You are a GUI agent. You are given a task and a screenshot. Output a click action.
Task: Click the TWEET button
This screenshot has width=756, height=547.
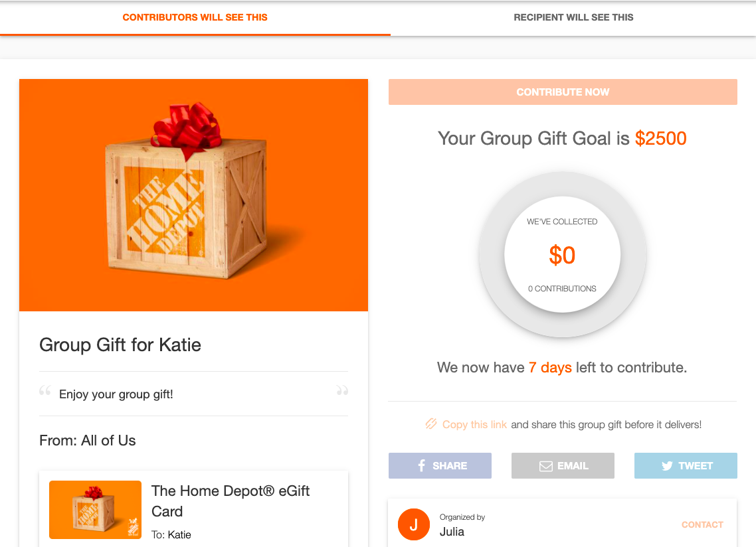pos(686,465)
